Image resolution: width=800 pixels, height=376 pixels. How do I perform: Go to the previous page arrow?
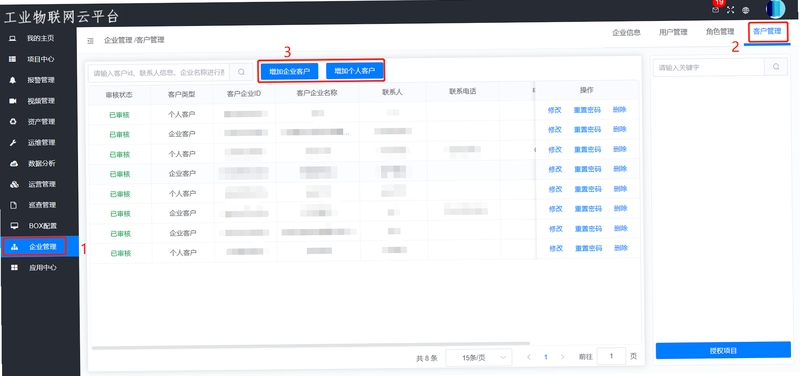[x=529, y=358]
